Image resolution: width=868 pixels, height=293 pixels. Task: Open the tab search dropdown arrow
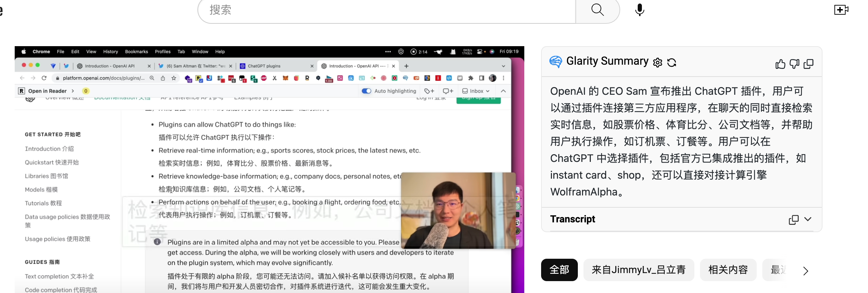tap(503, 66)
